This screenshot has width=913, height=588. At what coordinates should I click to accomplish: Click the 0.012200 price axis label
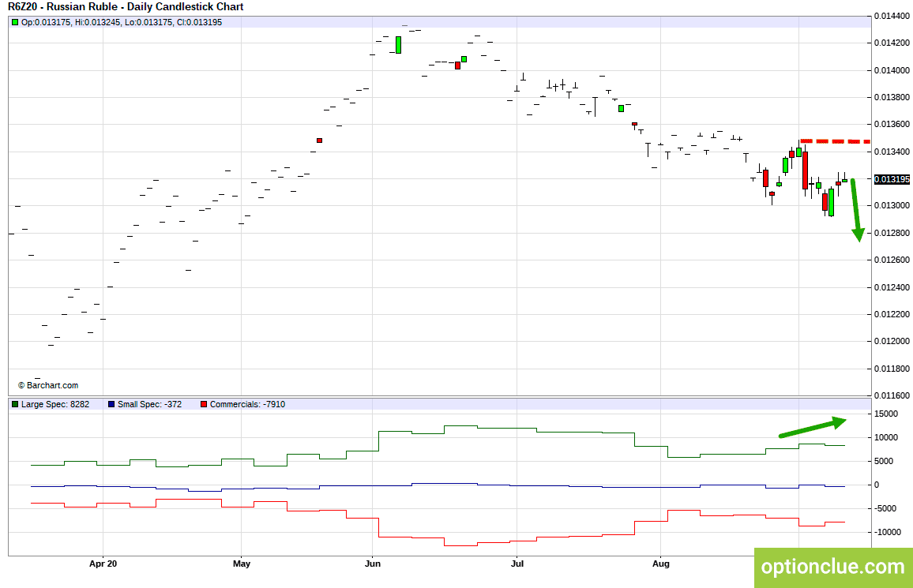[892, 315]
